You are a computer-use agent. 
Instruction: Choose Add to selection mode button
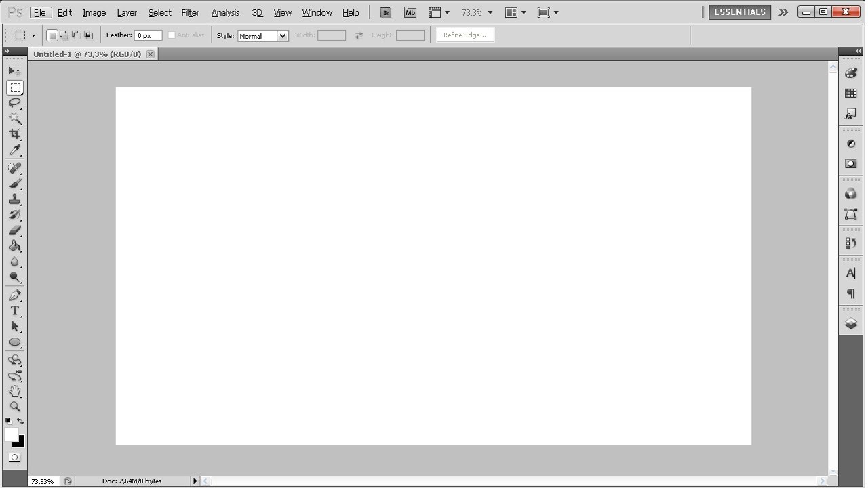64,35
